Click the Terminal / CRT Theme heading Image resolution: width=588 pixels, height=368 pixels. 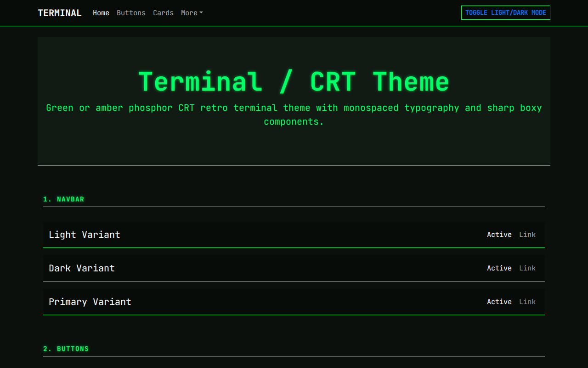coord(294,82)
